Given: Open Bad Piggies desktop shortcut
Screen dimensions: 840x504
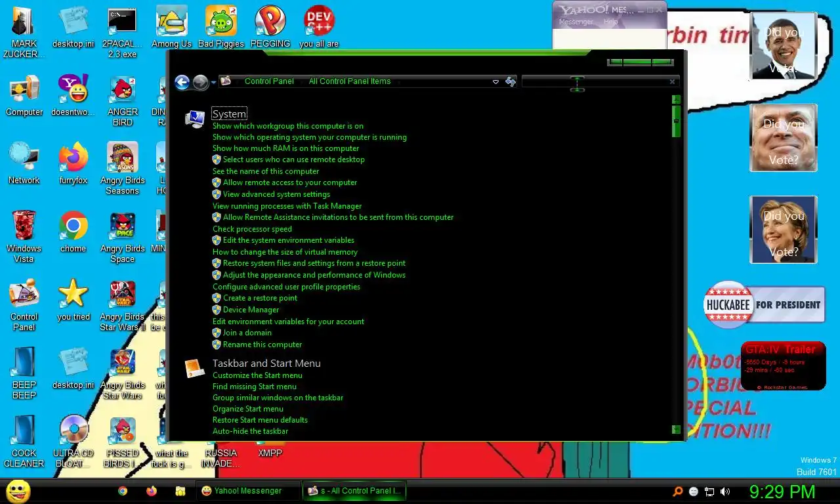Looking at the screenshot, I should pyautogui.click(x=220, y=28).
